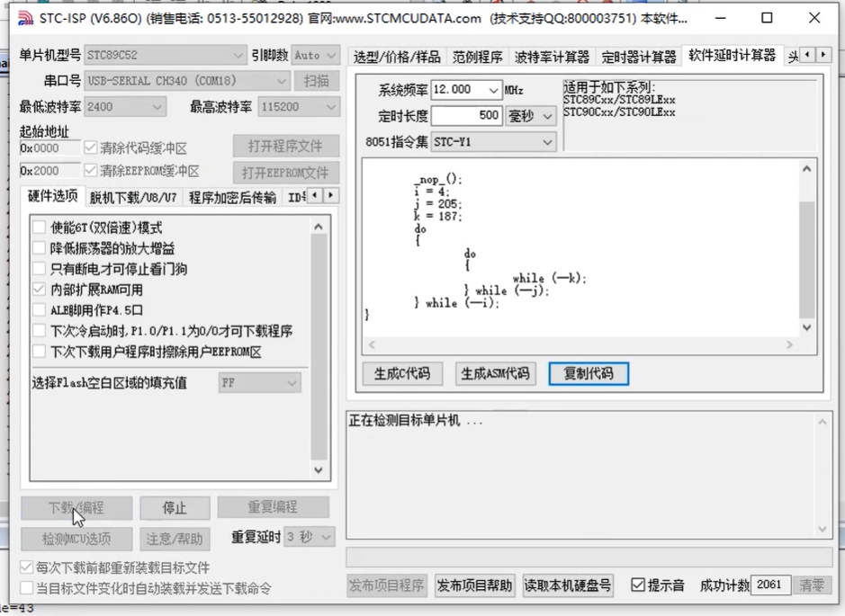This screenshot has width=845, height=616.
Task: Select 软件延时计算器 tab
Action: (732, 55)
